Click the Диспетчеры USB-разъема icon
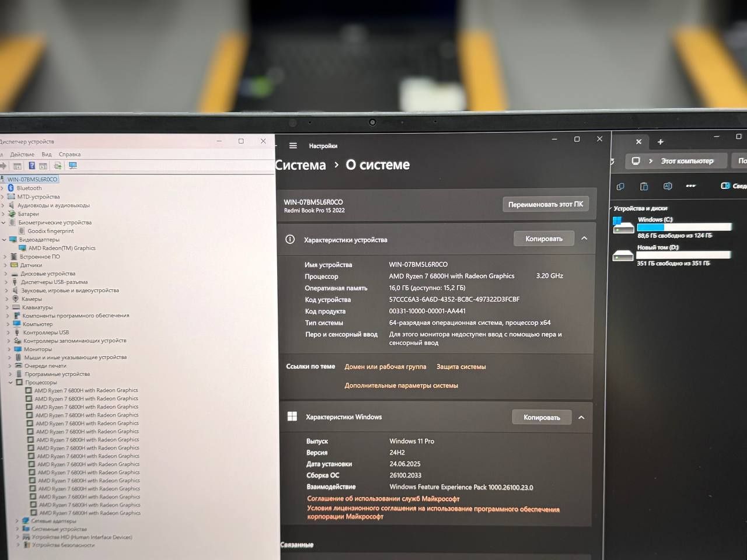This screenshot has width=747, height=560. pyautogui.click(x=16, y=282)
